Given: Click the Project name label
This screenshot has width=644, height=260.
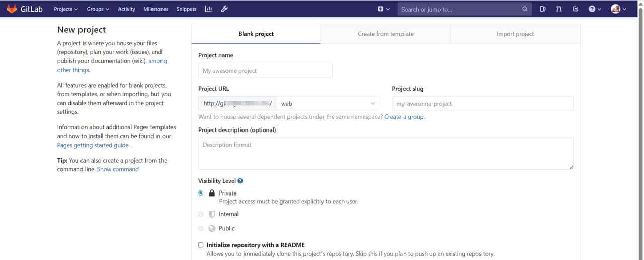Looking at the screenshot, I should (x=215, y=55).
